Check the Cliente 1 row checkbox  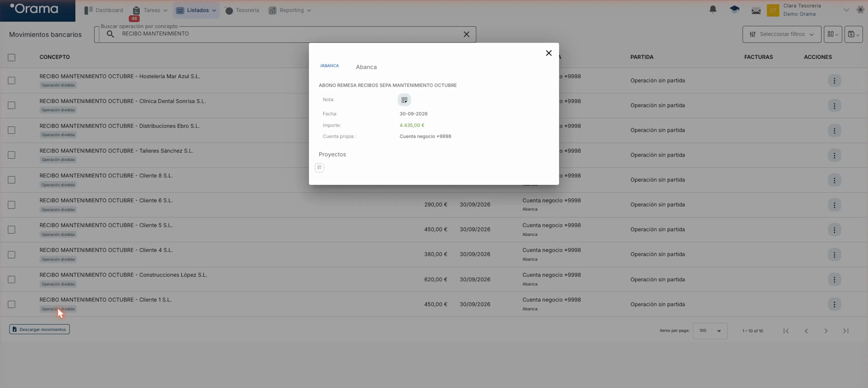click(12, 304)
